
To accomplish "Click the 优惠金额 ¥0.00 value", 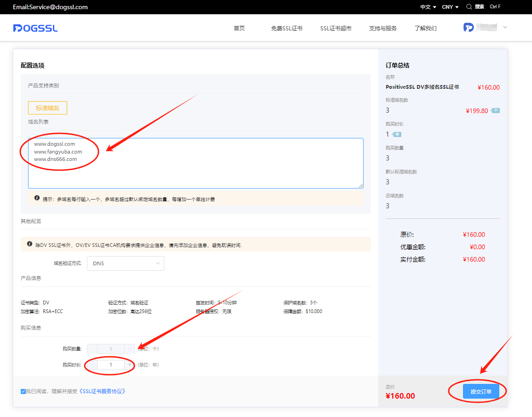I will 477,247.
